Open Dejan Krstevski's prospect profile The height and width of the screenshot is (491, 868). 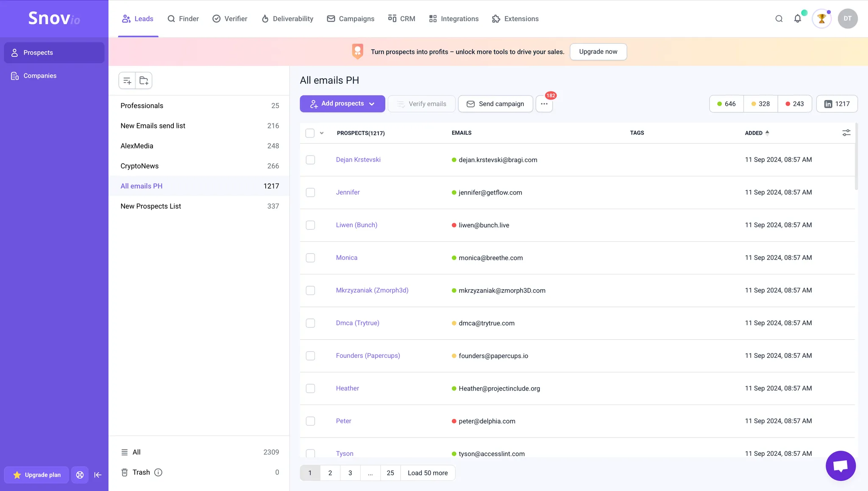[358, 160]
